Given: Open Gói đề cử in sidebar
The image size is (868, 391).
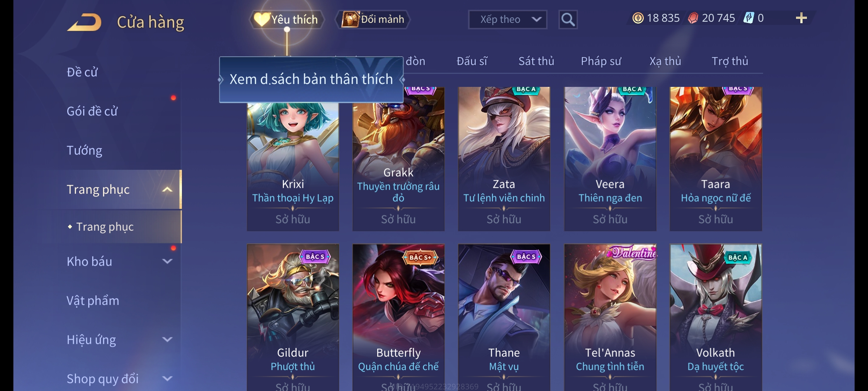Looking at the screenshot, I should tap(92, 111).
